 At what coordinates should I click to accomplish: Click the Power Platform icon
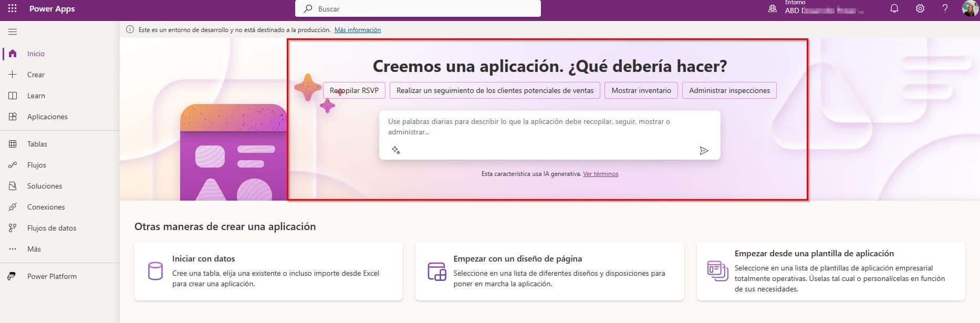12,276
